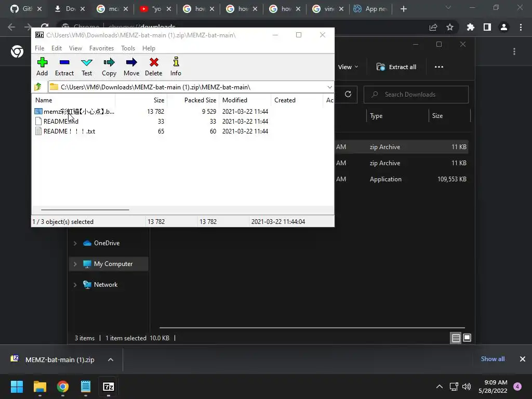Open the Chrome profile icon
The width and height of the screenshot is (532, 399).
(504, 27)
